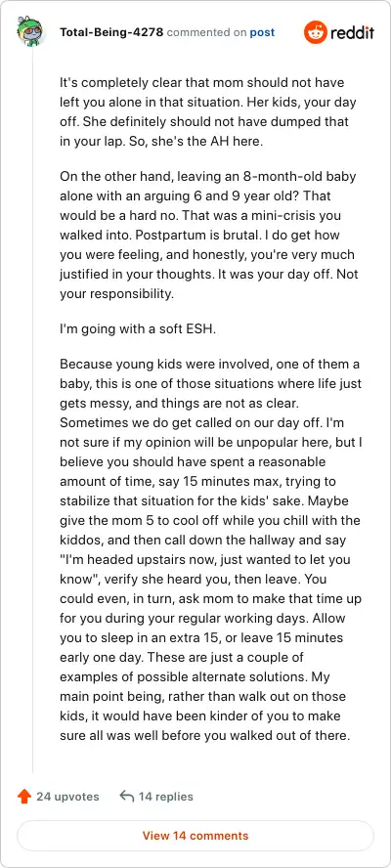Image resolution: width=391 pixels, height=868 pixels.
Task: Click the orange upvote arrow icon
Action: (x=24, y=797)
